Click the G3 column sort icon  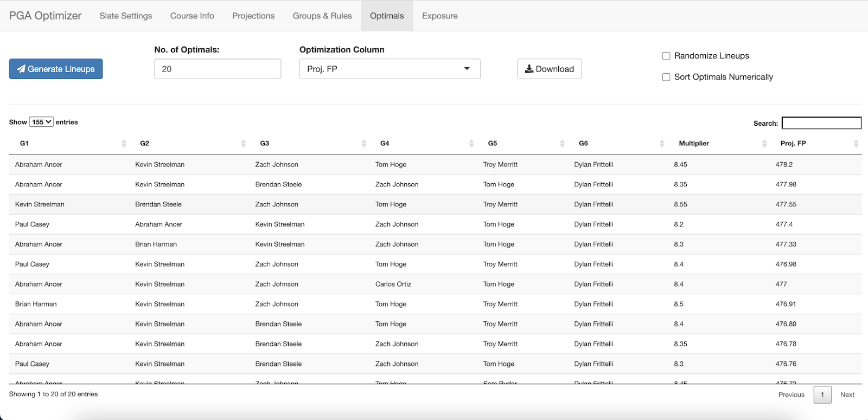pyautogui.click(x=363, y=144)
